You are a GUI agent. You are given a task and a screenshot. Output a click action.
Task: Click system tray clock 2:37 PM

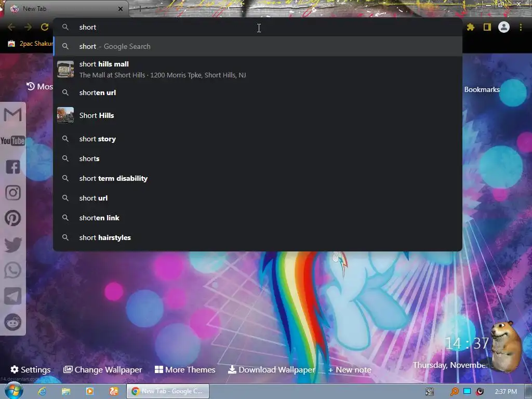coord(506,392)
